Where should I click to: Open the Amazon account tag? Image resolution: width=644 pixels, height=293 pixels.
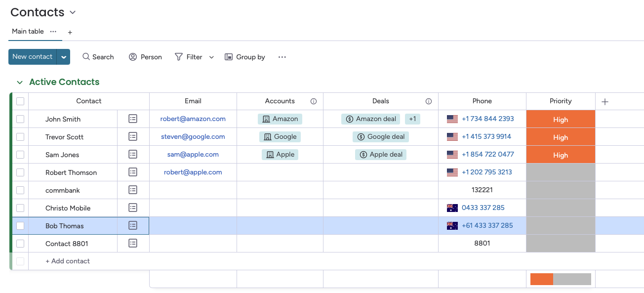pyautogui.click(x=280, y=119)
